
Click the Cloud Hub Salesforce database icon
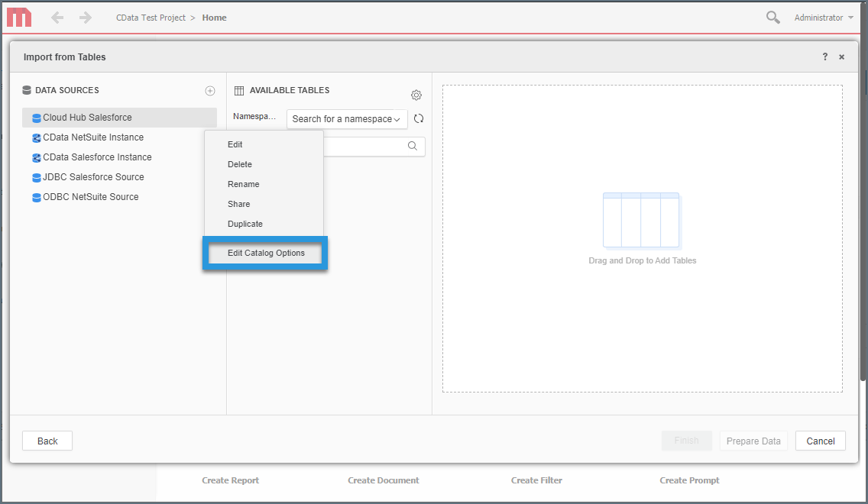coord(35,118)
